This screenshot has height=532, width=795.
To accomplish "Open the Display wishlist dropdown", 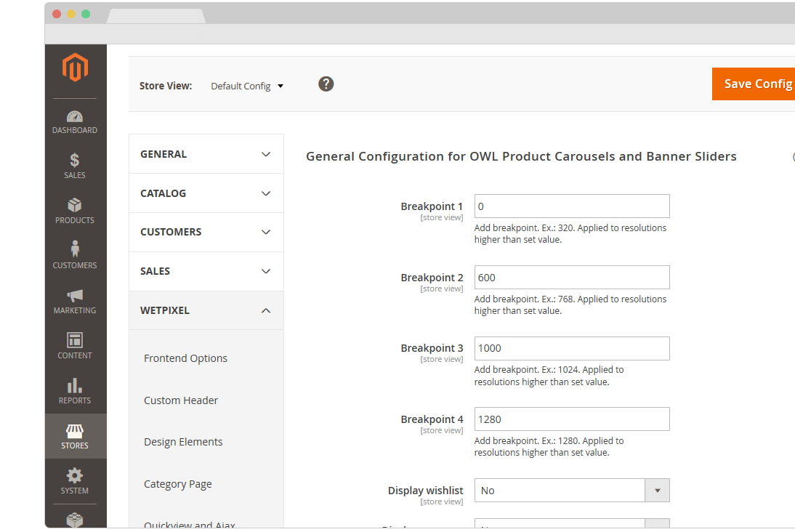I will [572, 491].
